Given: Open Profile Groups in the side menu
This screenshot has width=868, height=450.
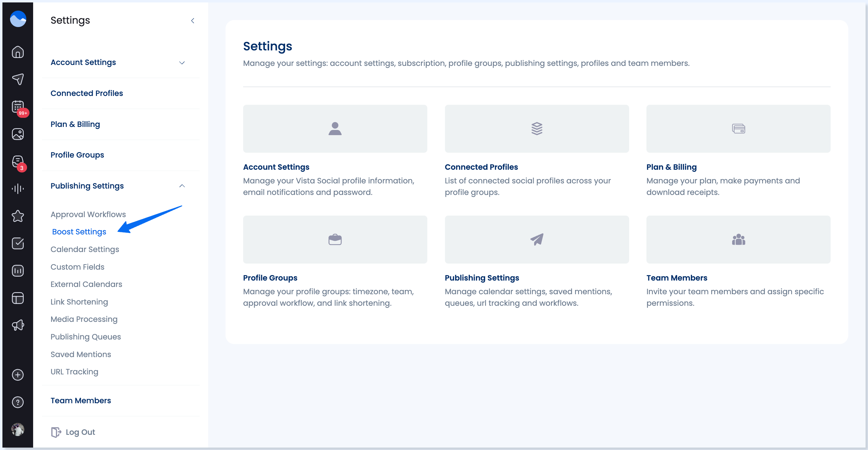Looking at the screenshot, I should [x=77, y=155].
